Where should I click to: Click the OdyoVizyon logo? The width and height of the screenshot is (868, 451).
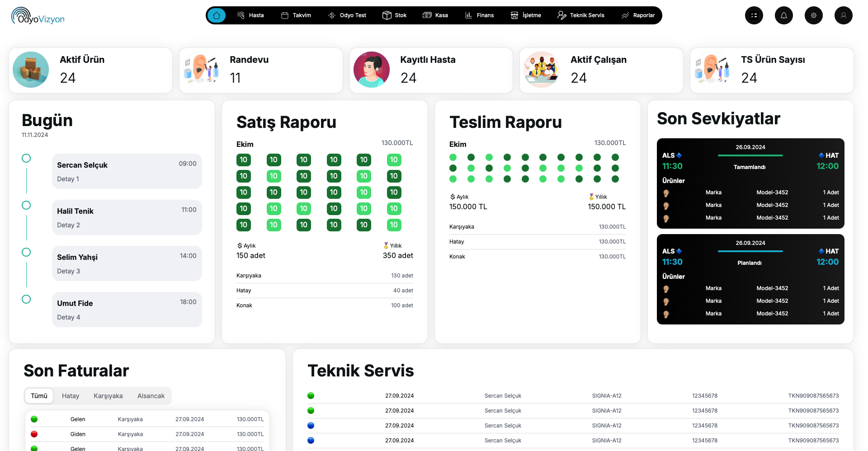38,16
